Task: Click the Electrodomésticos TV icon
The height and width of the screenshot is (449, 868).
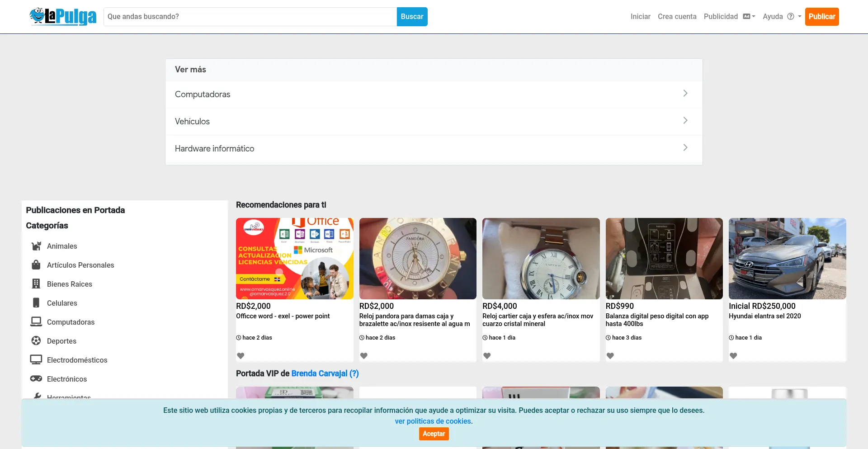Action: [36, 360]
